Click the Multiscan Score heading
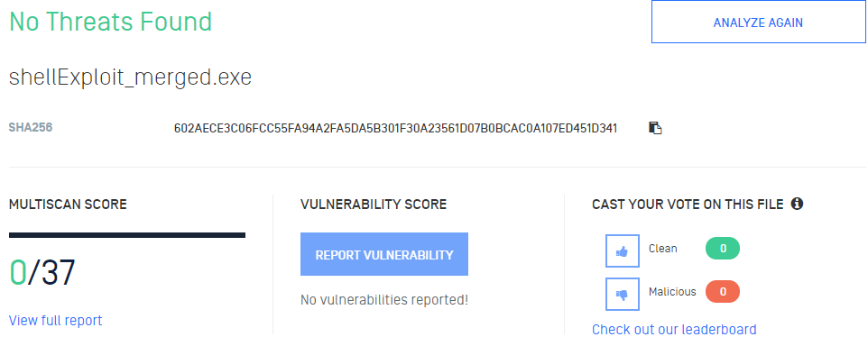This screenshot has width=868, height=346. point(68,205)
